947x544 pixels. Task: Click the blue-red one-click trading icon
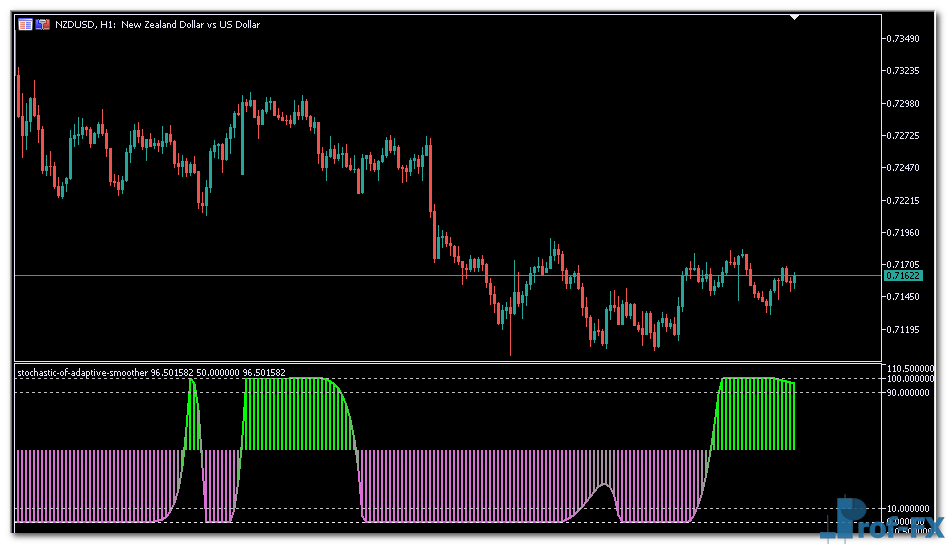click(43, 24)
